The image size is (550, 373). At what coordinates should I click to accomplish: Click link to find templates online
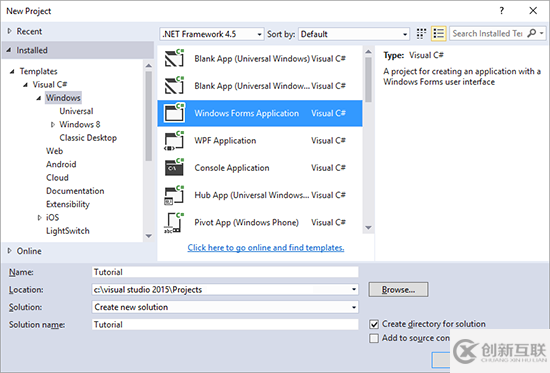266,248
